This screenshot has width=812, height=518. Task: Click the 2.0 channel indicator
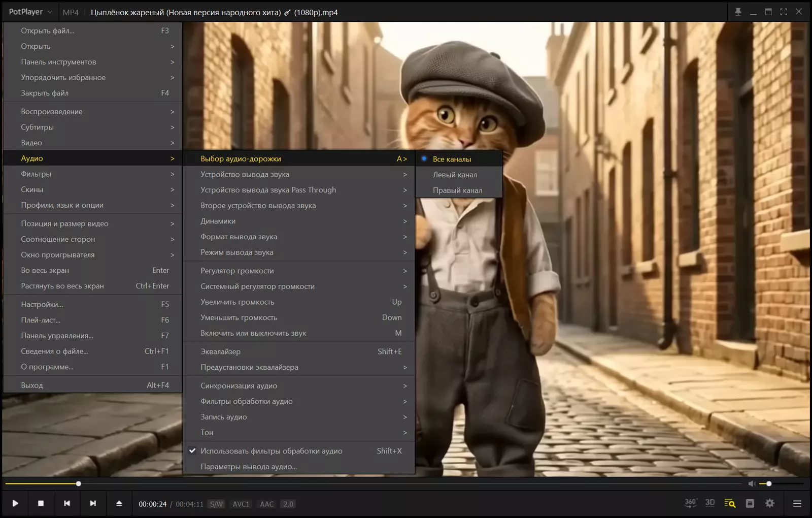point(288,504)
